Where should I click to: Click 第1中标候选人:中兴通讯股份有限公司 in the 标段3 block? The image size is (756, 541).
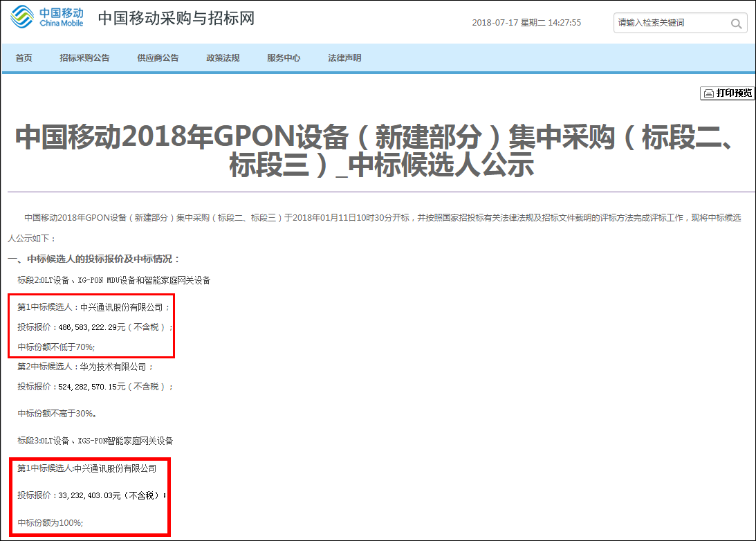coord(86,468)
